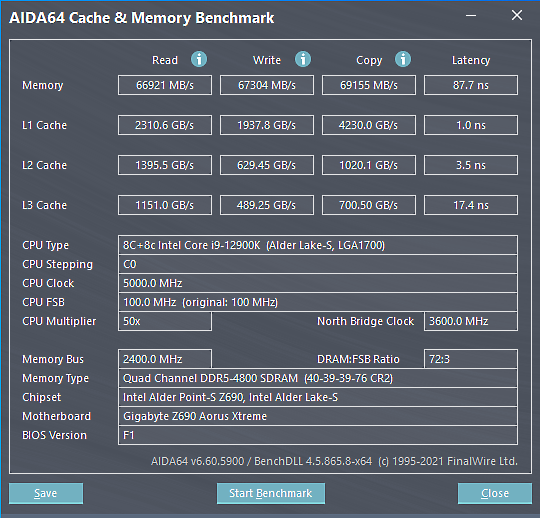Select L2 Cache read 1395.5 GB/s
The height and width of the screenshot is (518, 540).
pos(165,165)
